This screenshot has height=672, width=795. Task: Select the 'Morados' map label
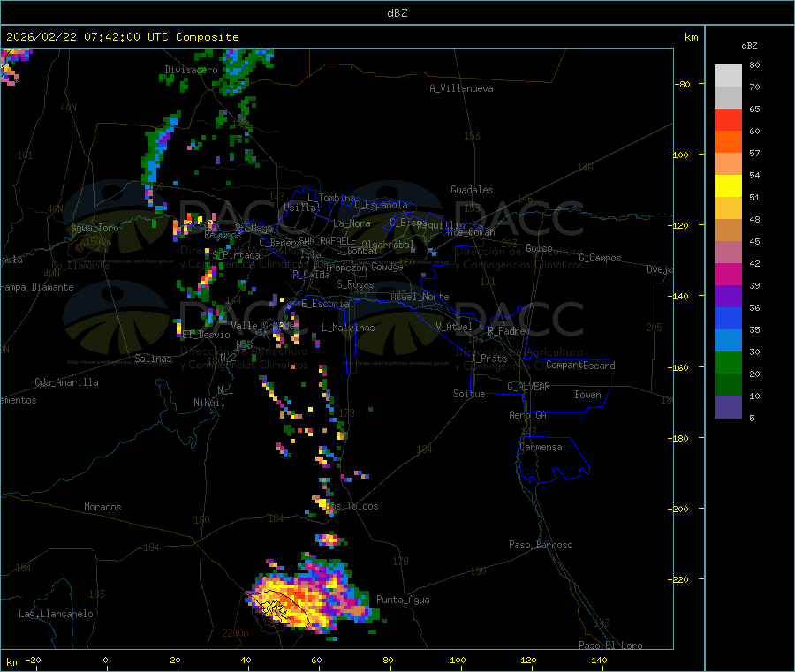102,507
